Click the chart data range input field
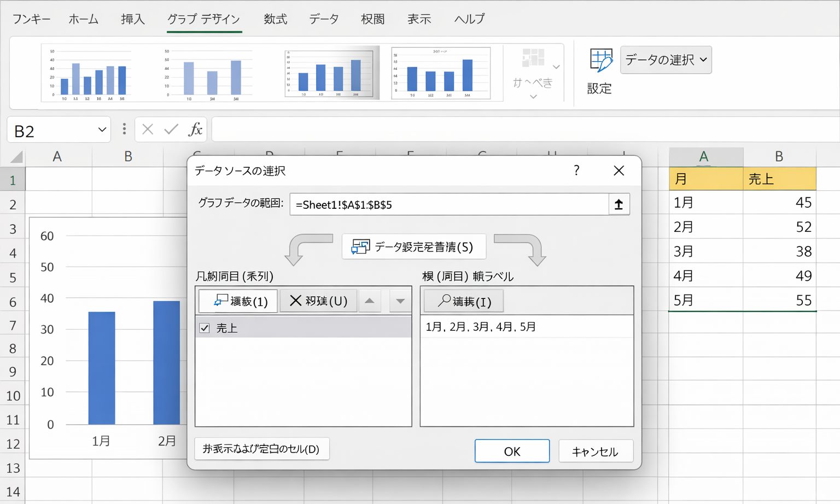 point(448,204)
